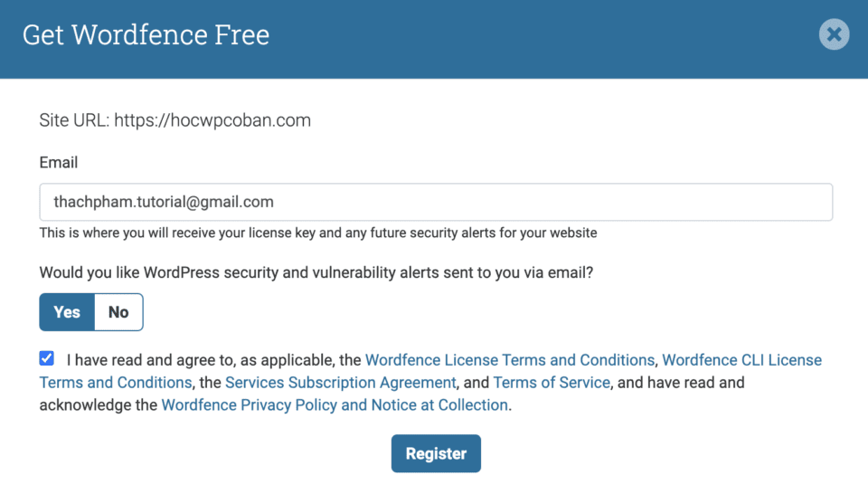
Task: Click the license key helper text
Action: click(318, 233)
